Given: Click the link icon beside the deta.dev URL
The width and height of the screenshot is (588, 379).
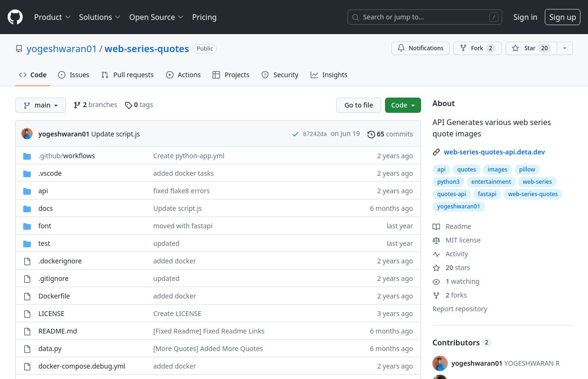Looking at the screenshot, I should [x=436, y=152].
